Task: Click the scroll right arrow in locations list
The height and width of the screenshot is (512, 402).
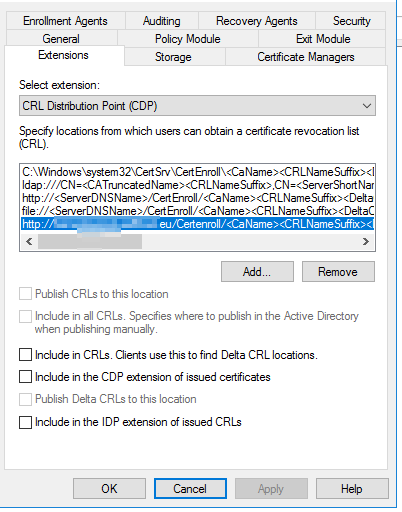Action: pyautogui.click(x=366, y=241)
